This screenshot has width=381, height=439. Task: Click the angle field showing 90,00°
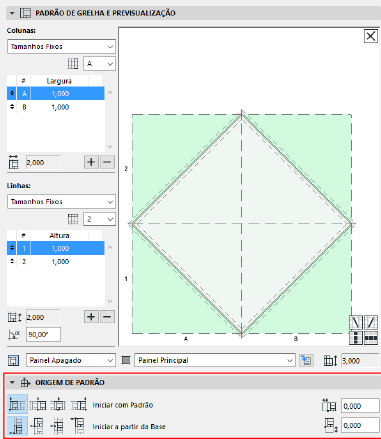pyautogui.click(x=43, y=334)
